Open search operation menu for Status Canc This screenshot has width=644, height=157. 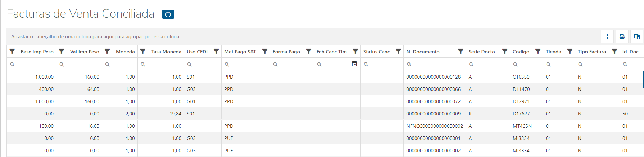click(366, 64)
